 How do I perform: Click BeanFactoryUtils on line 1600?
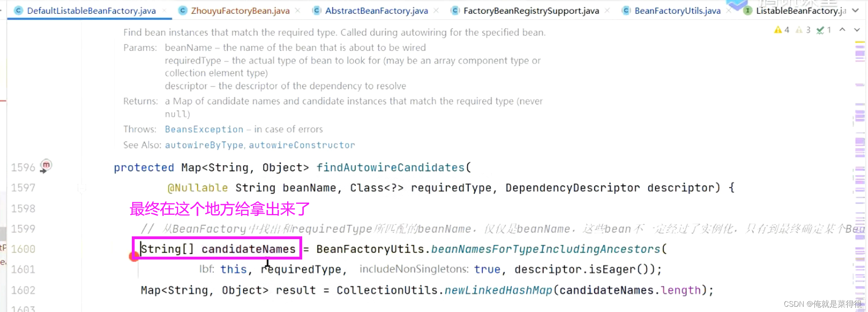point(370,249)
